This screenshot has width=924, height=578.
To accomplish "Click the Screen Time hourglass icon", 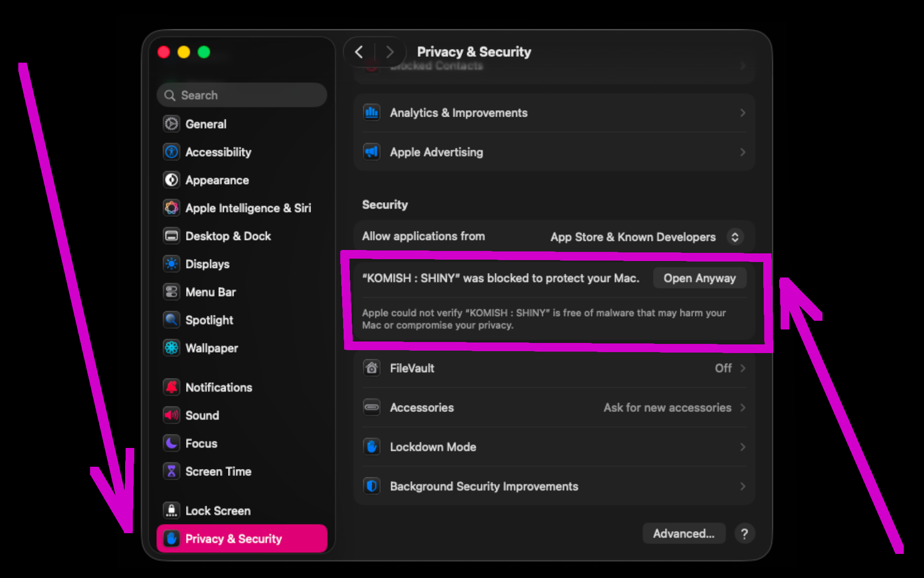I will pyautogui.click(x=171, y=471).
